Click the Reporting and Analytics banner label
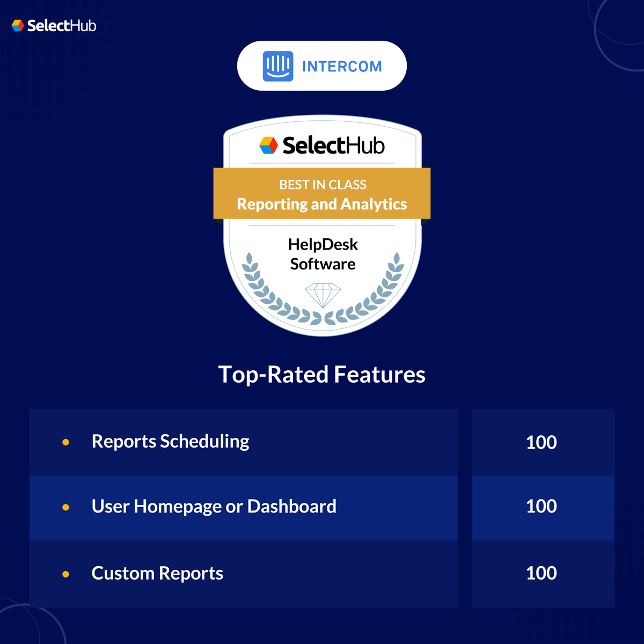The image size is (644, 644). [x=322, y=204]
